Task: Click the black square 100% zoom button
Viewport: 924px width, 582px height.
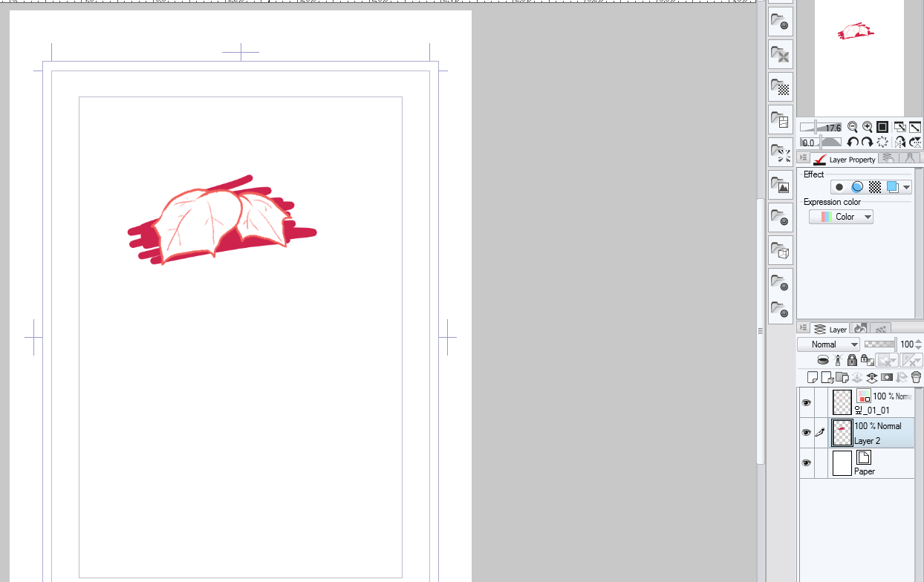Action: pyautogui.click(x=882, y=127)
